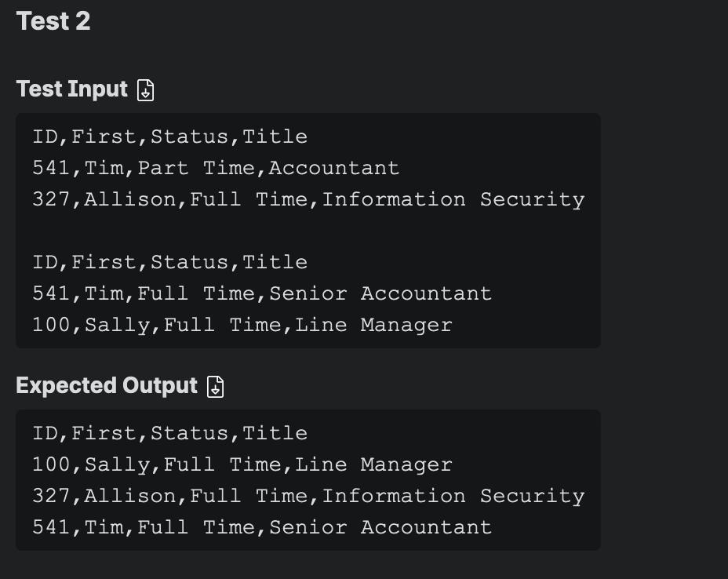Click Allison's line in the Test Input block
The height and width of the screenshot is (579, 728).
click(309, 199)
